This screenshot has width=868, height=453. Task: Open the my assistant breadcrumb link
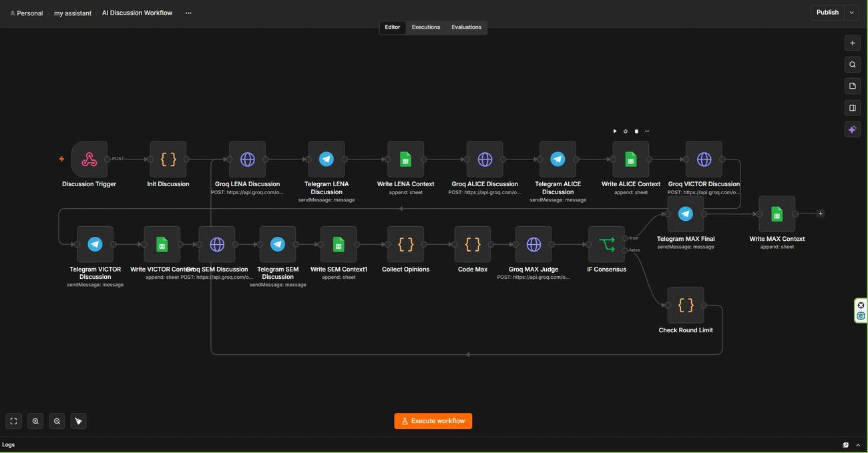coord(73,13)
